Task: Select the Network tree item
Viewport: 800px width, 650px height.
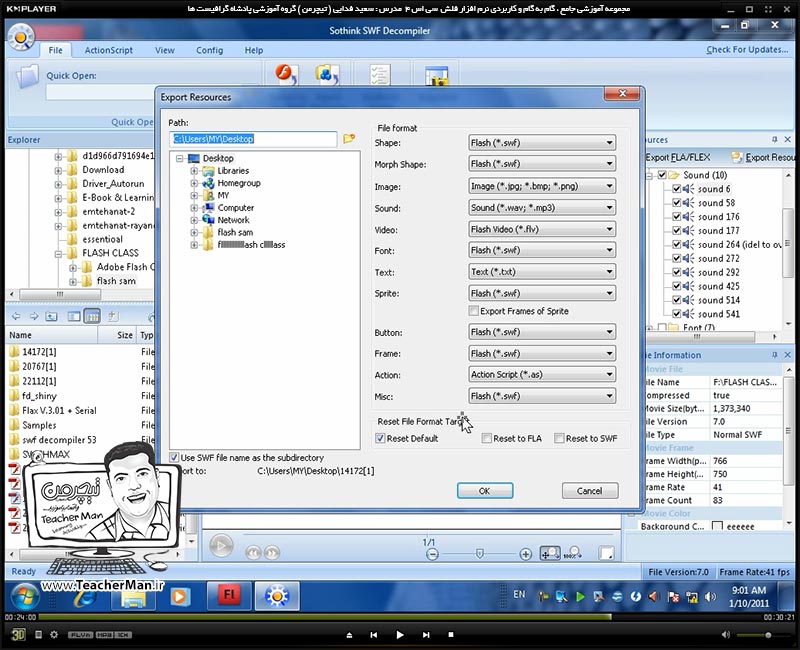Action: tap(233, 220)
